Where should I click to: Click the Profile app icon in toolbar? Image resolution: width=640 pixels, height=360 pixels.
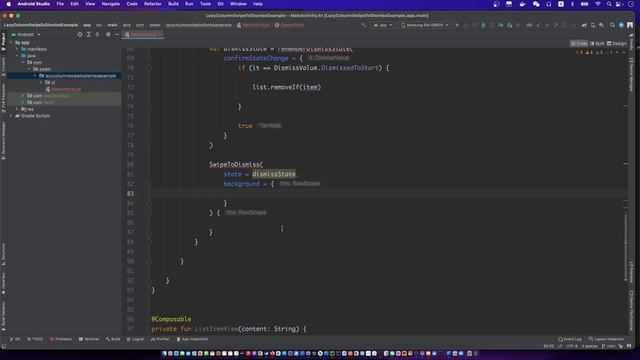(501, 25)
